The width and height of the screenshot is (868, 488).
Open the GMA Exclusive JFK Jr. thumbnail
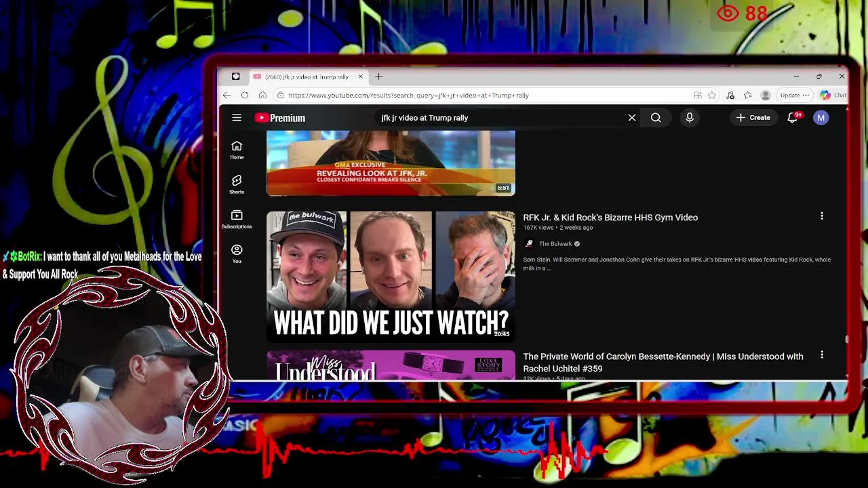[x=391, y=163]
